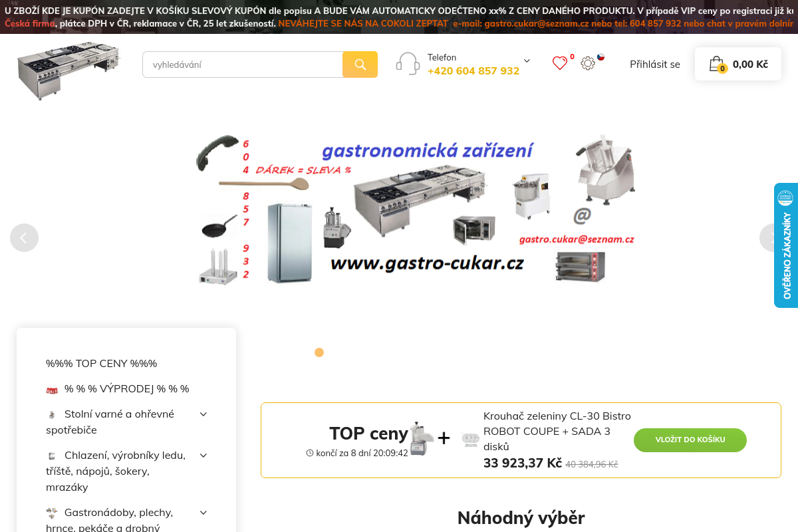The height and width of the screenshot is (532, 798).
Task: Open the wishlist heart icon
Action: [561, 63]
